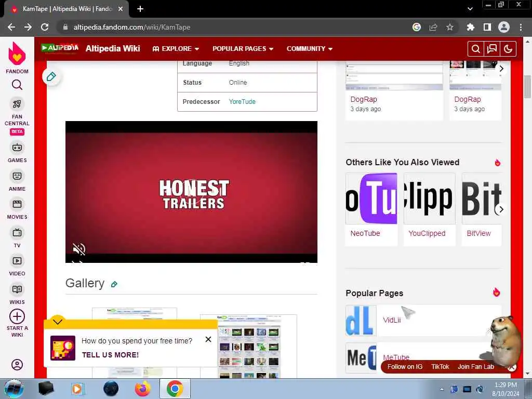Open the NeoTube page link
The height and width of the screenshot is (399, 532).
click(x=365, y=233)
